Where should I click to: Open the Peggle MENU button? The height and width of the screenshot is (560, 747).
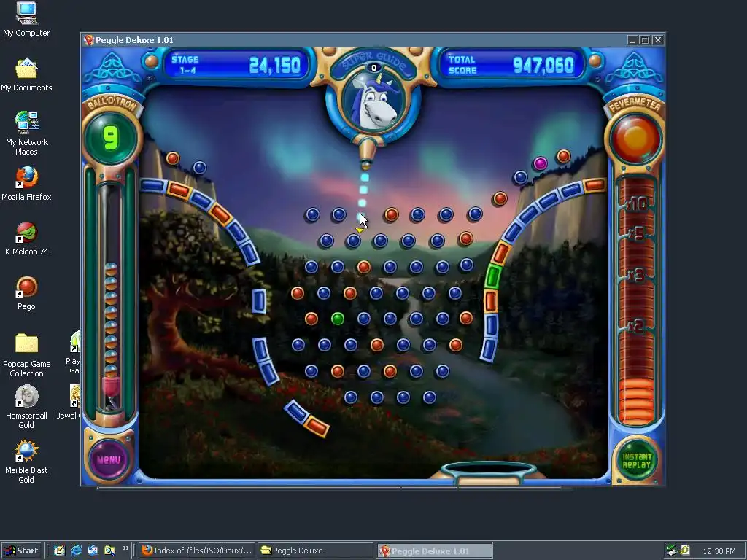(109, 459)
